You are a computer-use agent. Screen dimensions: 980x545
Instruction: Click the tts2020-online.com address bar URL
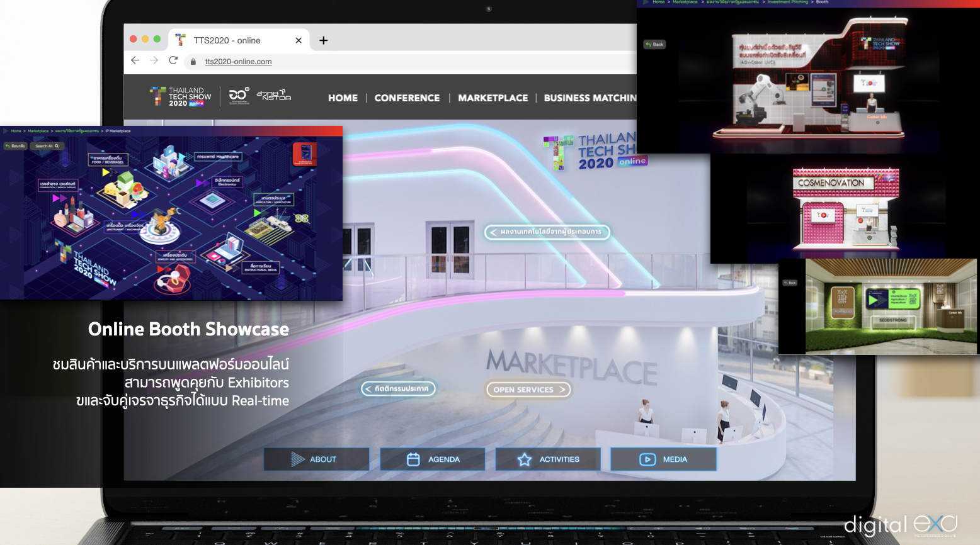tap(238, 62)
